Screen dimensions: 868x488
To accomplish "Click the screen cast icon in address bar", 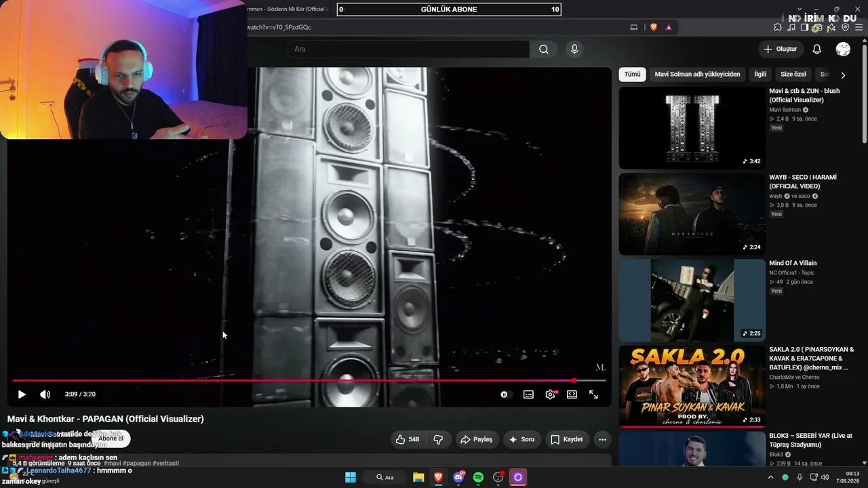I will point(634,27).
